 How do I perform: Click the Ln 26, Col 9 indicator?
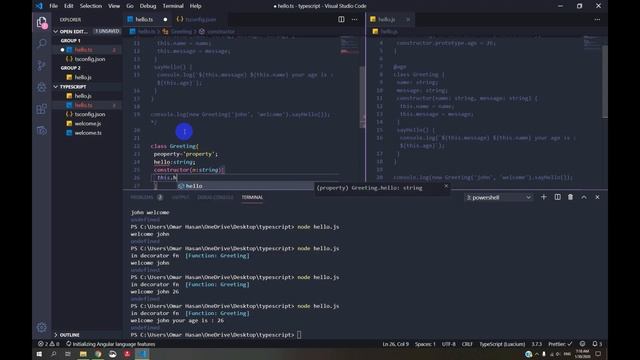coord(396,344)
